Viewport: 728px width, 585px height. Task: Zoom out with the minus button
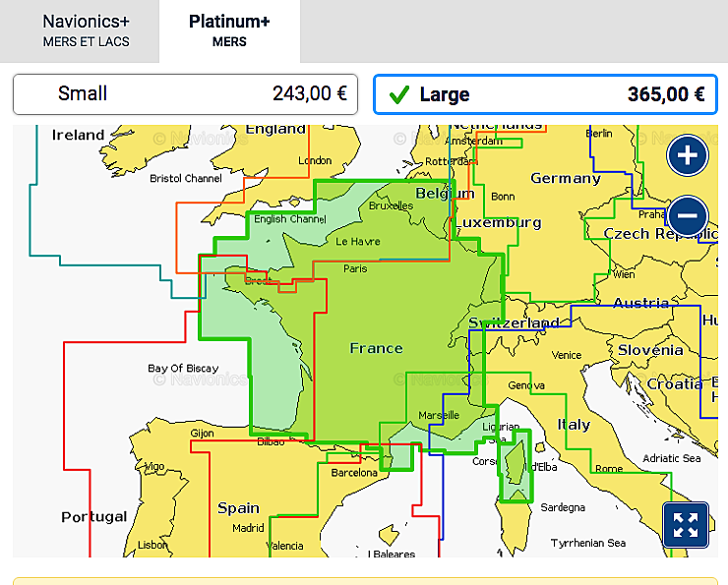pos(687,215)
